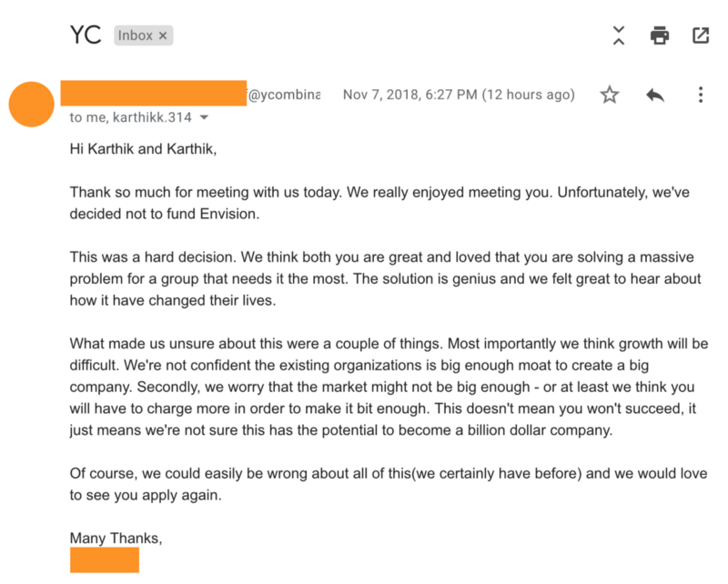Image resolution: width=728 pixels, height=584 pixels.
Task: Remove the Inbox label with its x
Action: pos(162,35)
